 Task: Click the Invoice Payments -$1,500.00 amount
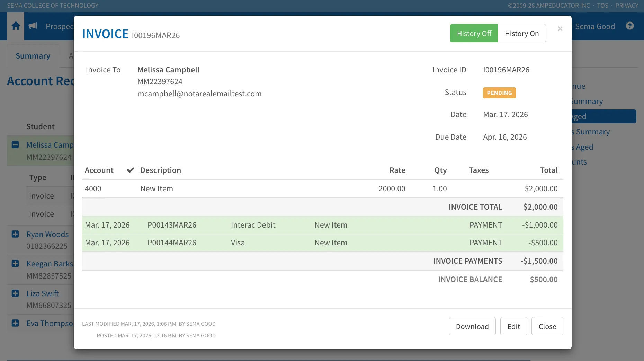click(x=539, y=261)
